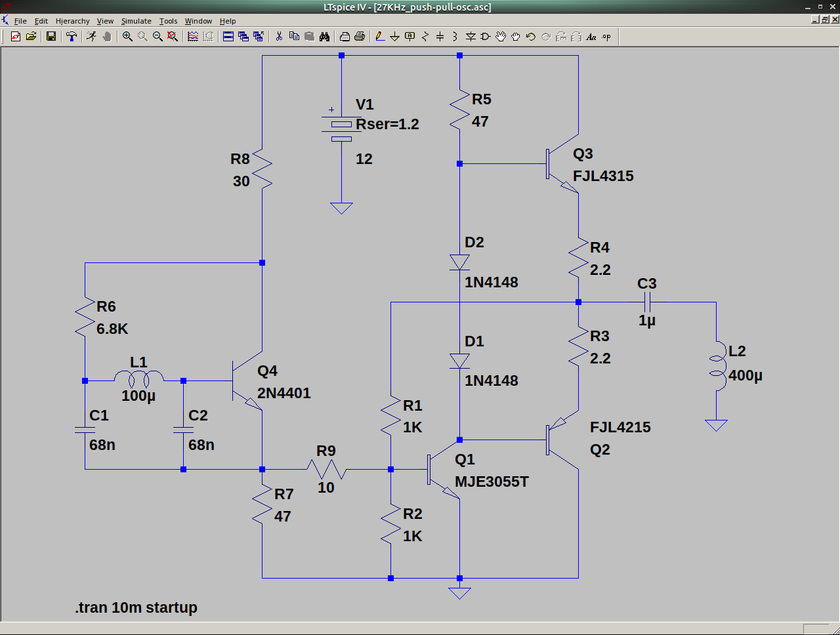Image resolution: width=840 pixels, height=635 pixels.
Task: Click the C3 '1µ' value
Action: coord(647,320)
